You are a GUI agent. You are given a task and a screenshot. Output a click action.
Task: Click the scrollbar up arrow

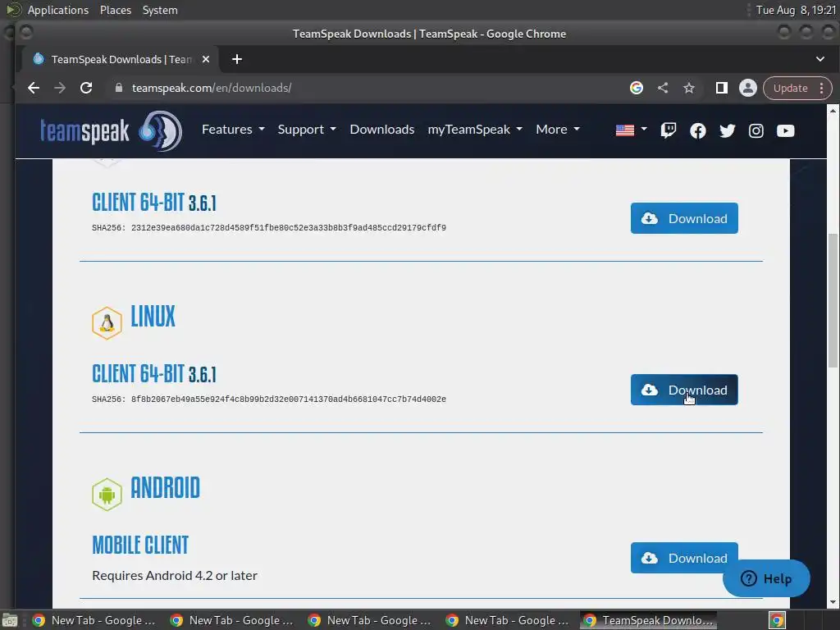click(833, 111)
